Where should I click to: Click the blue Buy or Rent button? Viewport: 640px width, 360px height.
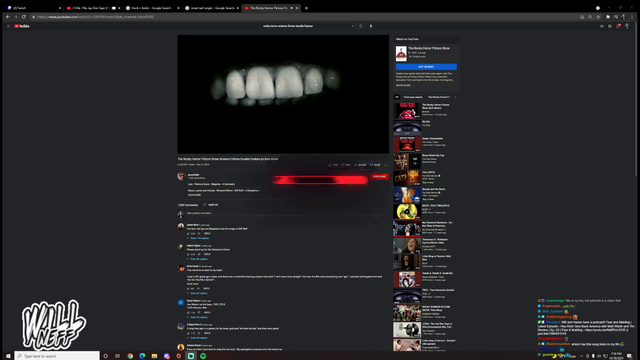[x=426, y=67]
